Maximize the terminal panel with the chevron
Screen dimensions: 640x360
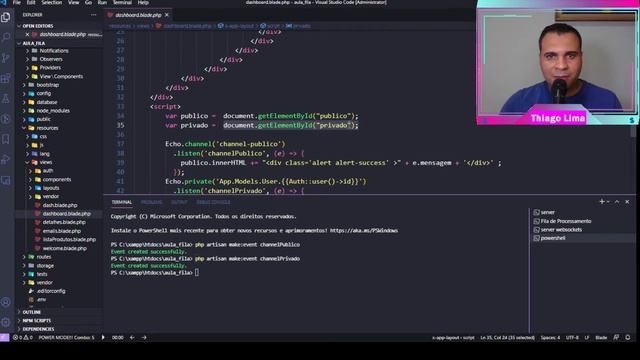click(617, 202)
